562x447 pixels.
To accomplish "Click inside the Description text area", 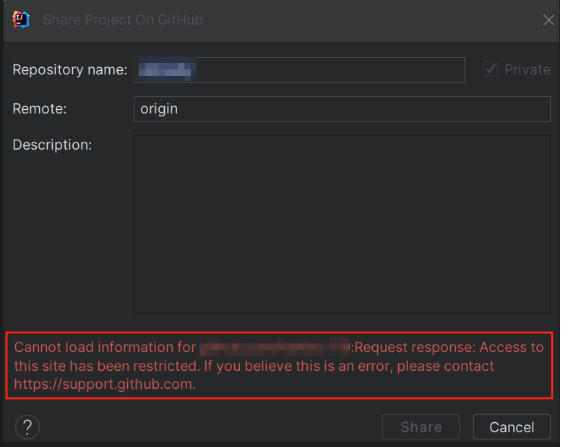I will [342, 224].
